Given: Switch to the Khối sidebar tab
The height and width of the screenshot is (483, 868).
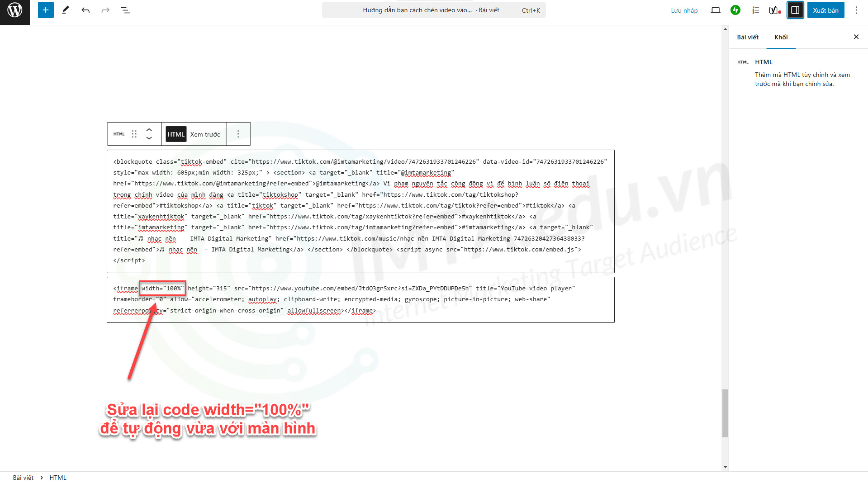Looking at the screenshot, I should 781,37.
